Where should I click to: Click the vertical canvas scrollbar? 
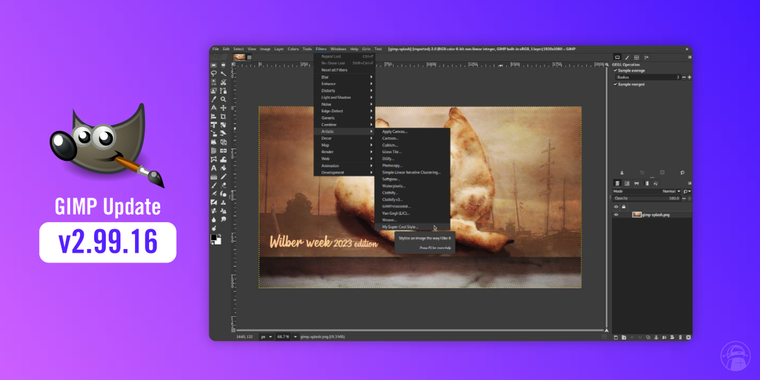pos(607,197)
